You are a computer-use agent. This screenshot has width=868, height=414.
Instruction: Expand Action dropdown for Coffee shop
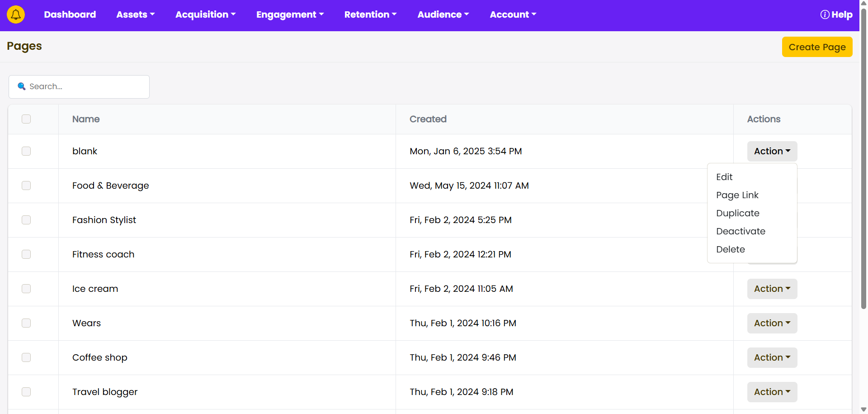tap(772, 357)
